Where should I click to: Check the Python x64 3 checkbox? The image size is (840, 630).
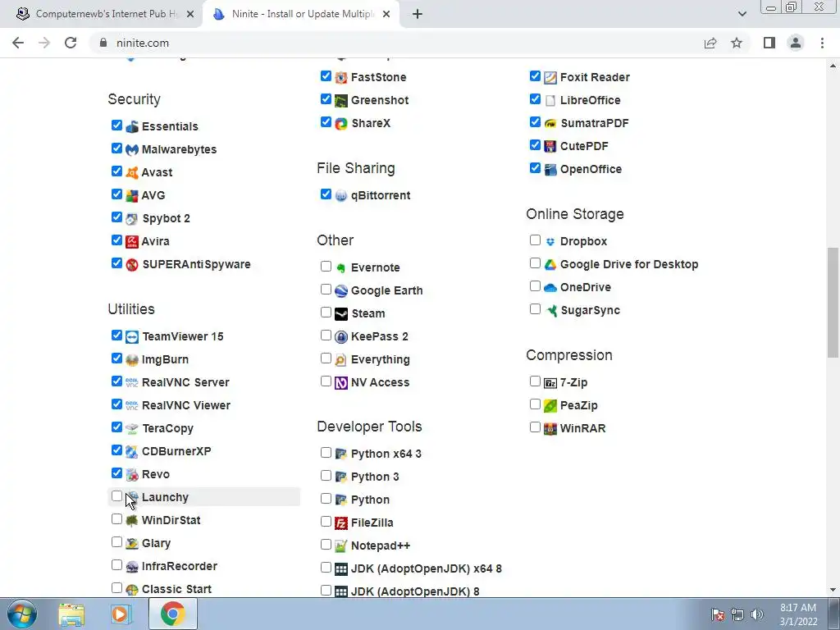click(326, 453)
